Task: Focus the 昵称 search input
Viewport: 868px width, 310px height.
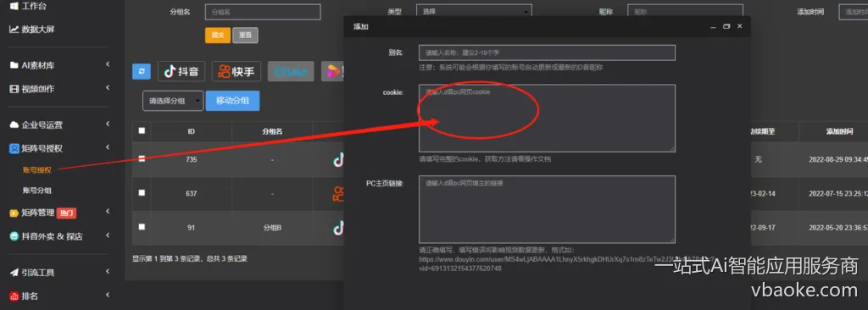Action: click(x=685, y=12)
